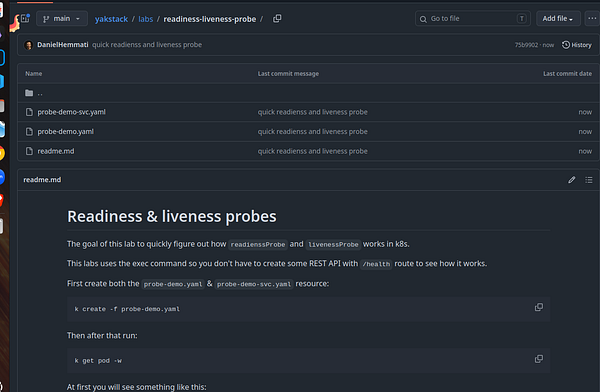Click the 'Readiness & liveness probes' heading

tap(171, 216)
